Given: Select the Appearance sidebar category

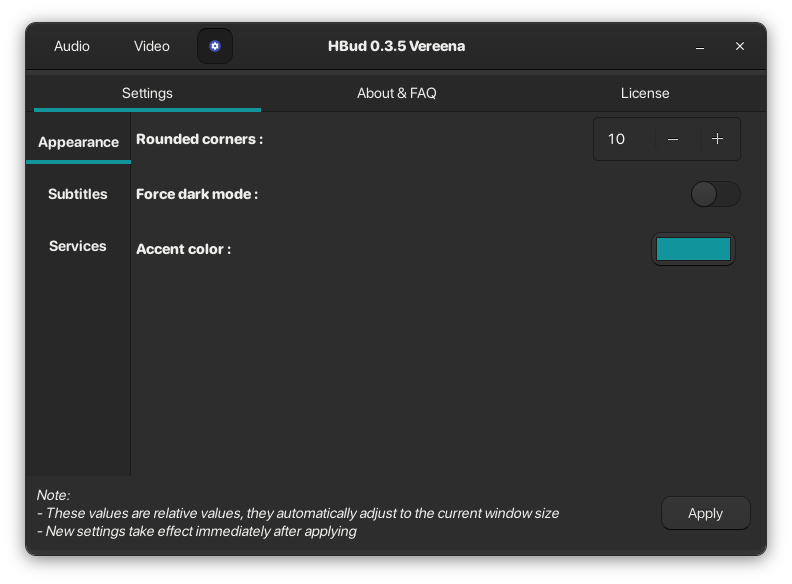Looking at the screenshot, I should pos(78,142).
